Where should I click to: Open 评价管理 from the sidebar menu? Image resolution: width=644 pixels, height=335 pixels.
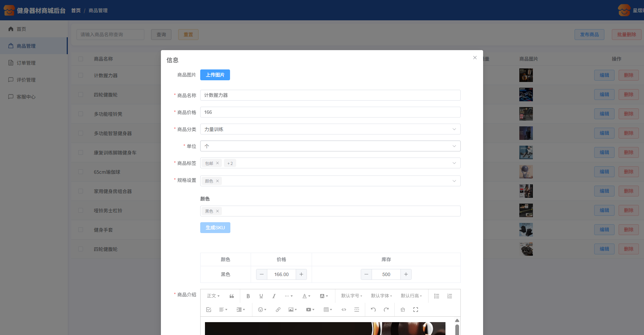click(26, 80)
